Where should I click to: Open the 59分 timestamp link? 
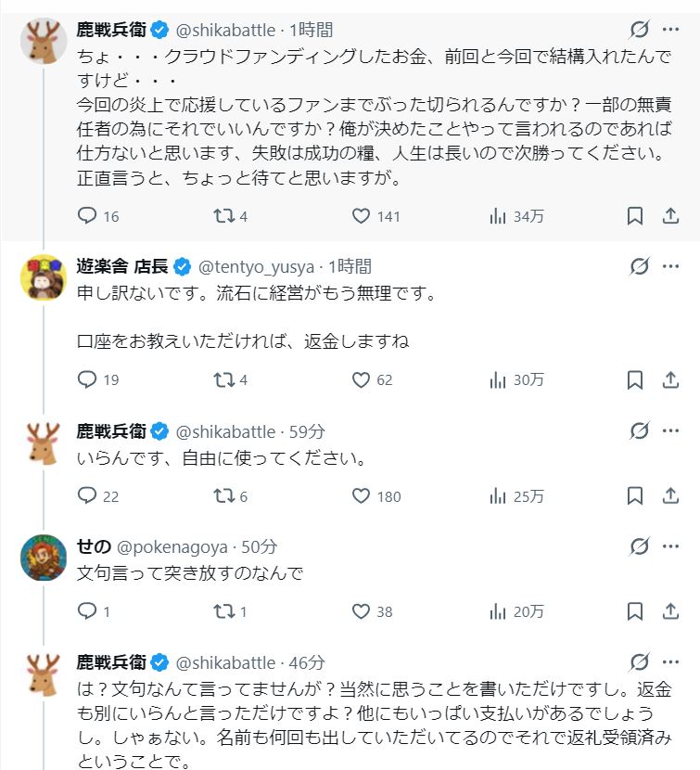[307, 431]
